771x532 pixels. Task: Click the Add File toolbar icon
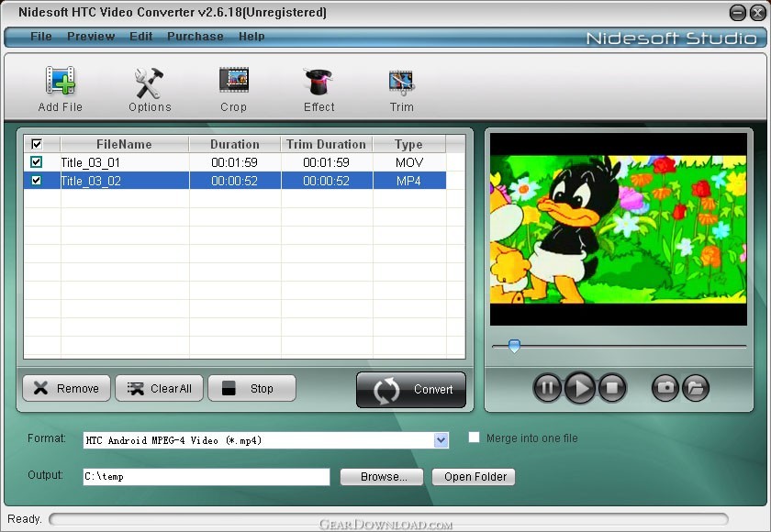[x=60, y=83]
